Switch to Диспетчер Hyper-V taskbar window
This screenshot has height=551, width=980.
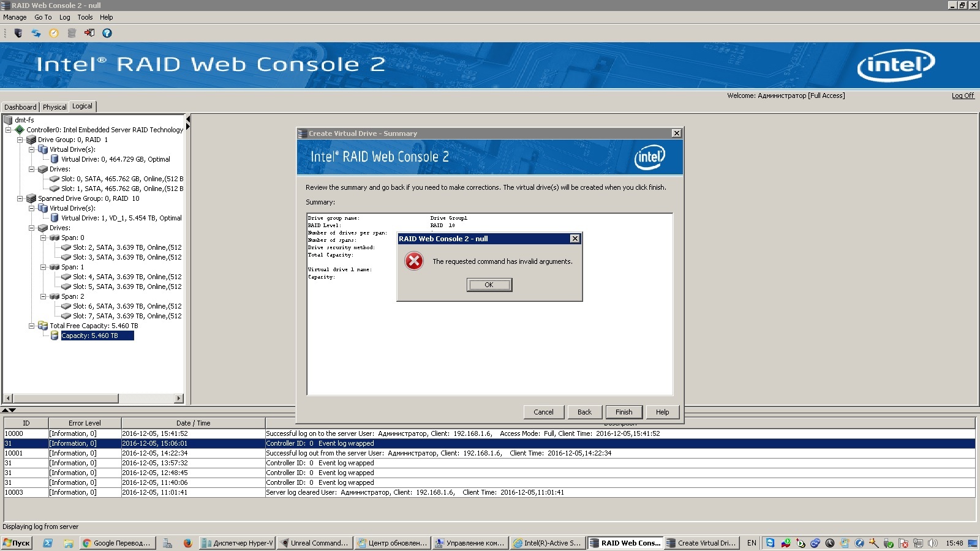pyautogui.click(x=237, y=543)
